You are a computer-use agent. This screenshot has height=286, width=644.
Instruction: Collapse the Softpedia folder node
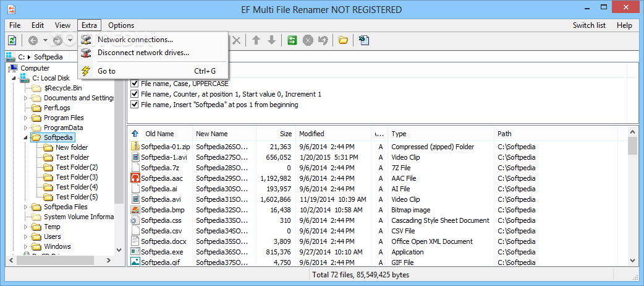tap(25, 137)
